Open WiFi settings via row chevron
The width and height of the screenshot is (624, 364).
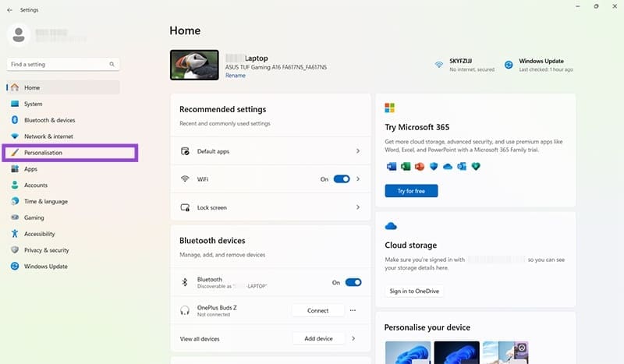coord(358,179)
